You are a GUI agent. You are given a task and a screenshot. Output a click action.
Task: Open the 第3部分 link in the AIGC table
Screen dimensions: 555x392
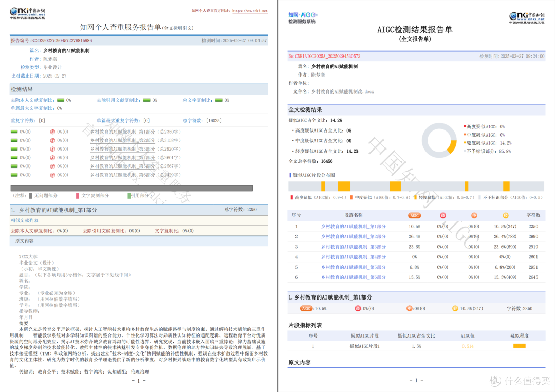pos(353,247)
